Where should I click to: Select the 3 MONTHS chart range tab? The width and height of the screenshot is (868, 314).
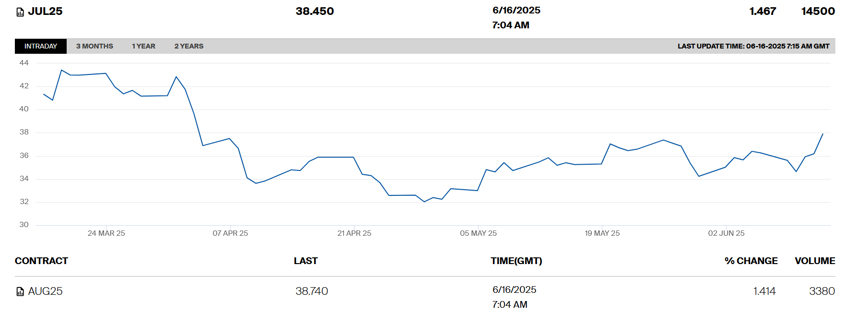(94, 46)
